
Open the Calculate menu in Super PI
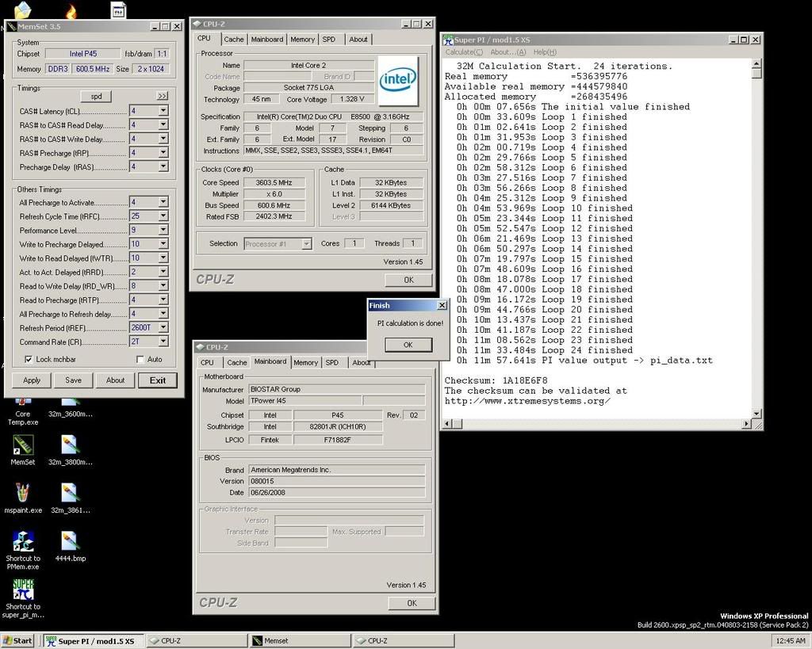coord(464,52)
